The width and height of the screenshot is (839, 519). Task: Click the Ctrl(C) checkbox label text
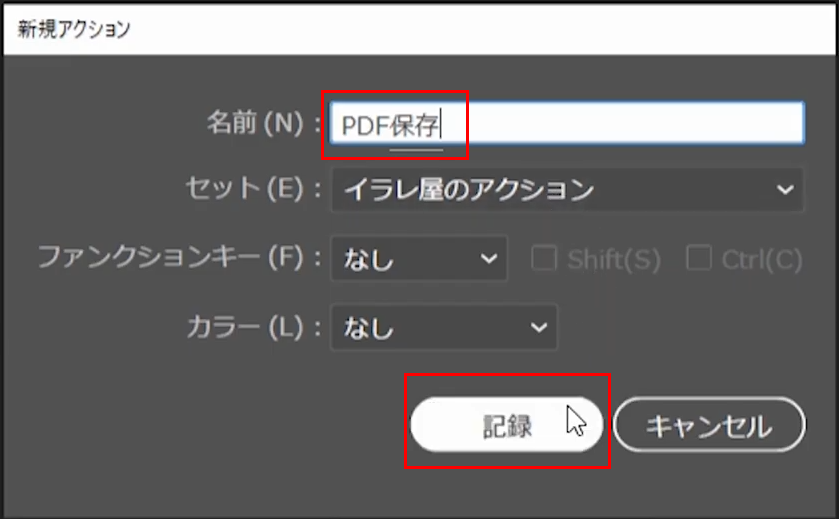click(761, 260)
